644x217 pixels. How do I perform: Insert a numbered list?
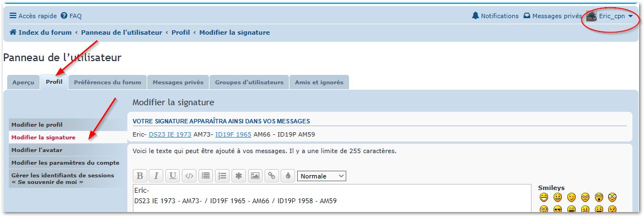(x=222, y=176)
